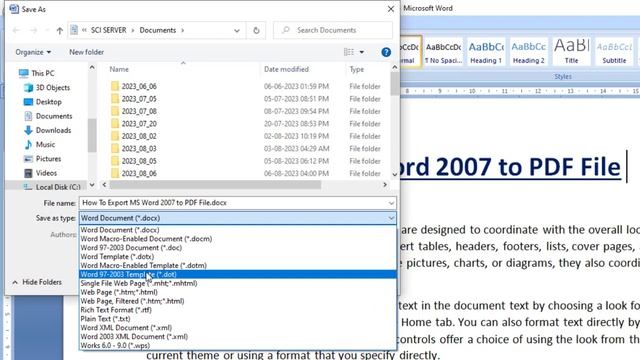Apply Subtitle style in Word
This screenshot has height=360, width=640.
(x=614, y=51)
